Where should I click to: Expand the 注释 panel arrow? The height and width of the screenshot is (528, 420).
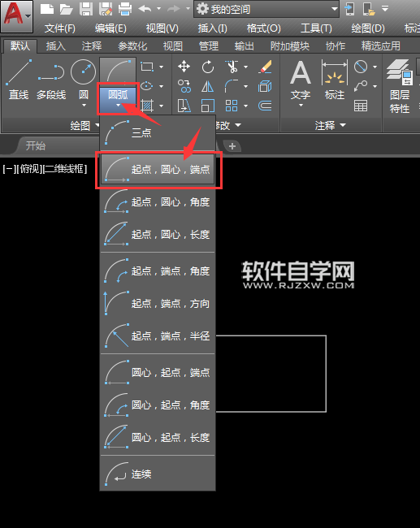tap(343, 125)
